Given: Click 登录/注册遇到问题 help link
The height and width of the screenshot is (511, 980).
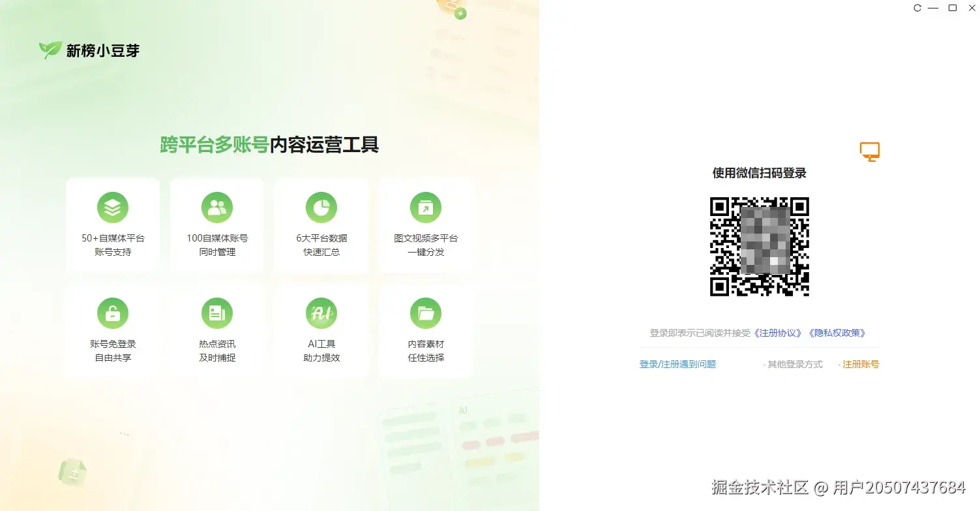Looking at the screenshot, I should coord(677,364).
